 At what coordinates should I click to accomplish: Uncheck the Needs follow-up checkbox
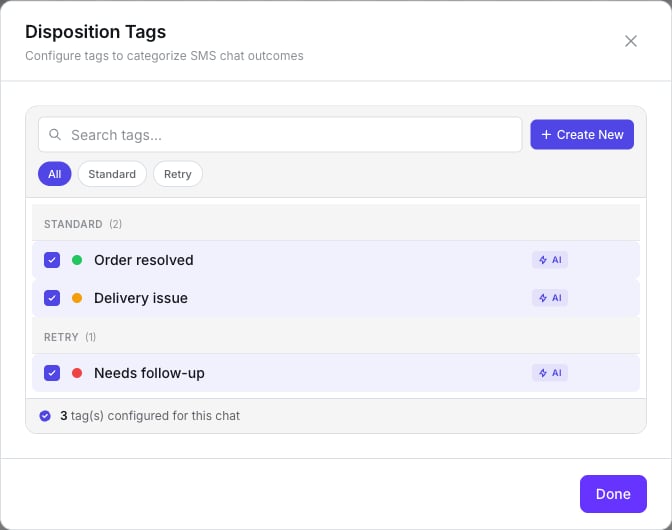52,373
